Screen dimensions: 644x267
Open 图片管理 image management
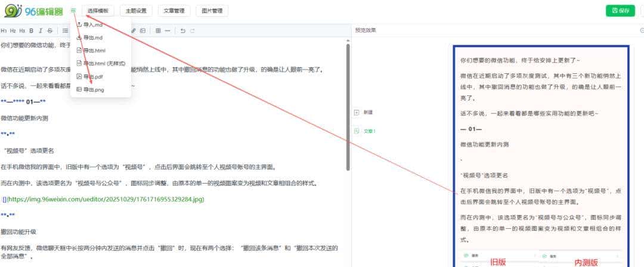[x=212, y=11]
